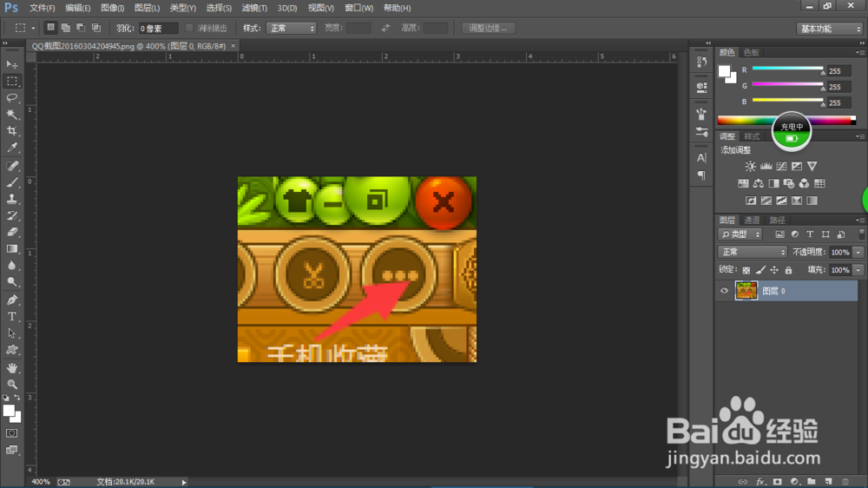Choose Add to Selection mode
868x488 pixels.
[65, 28]
